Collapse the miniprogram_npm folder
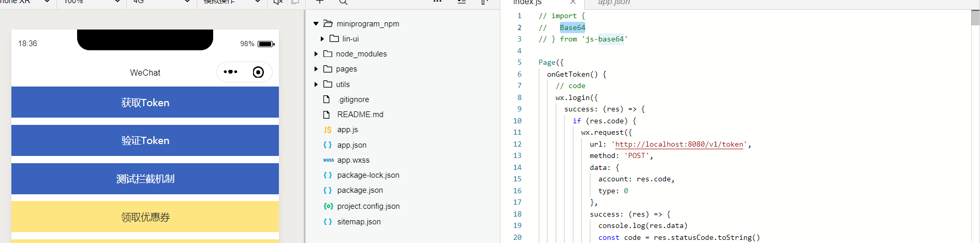 pos(316,24)
